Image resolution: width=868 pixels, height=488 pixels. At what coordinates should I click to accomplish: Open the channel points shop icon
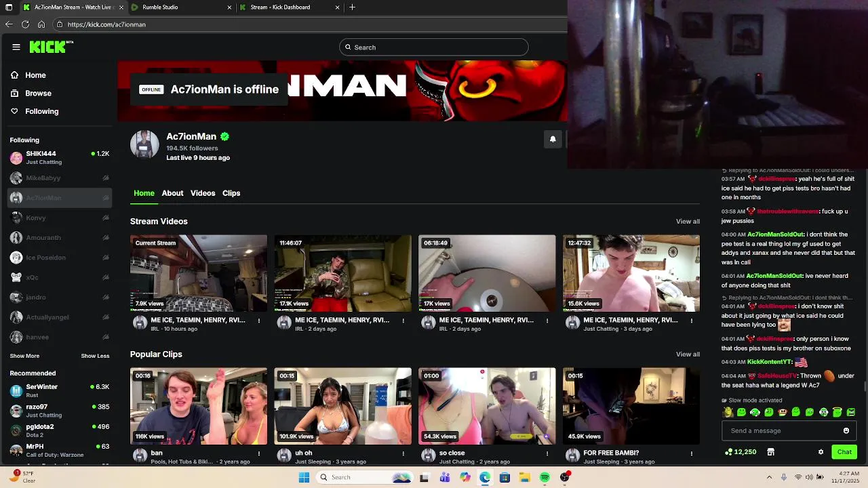coord(770,452)
